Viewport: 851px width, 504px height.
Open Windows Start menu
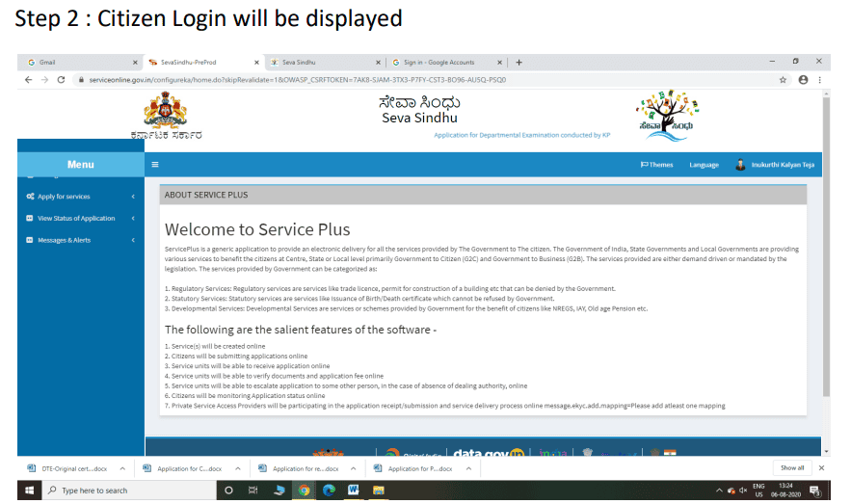[29, 491]
